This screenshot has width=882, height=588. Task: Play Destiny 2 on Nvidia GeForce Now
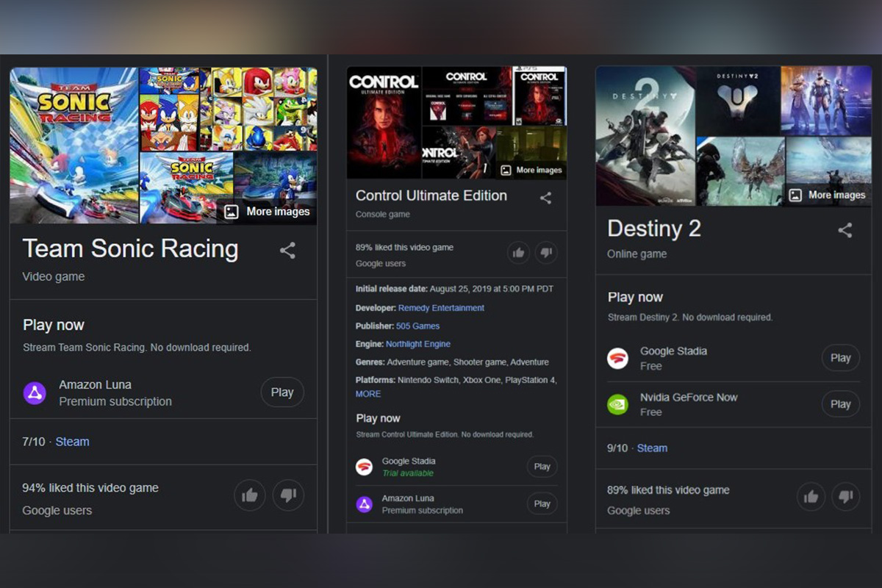841,404
